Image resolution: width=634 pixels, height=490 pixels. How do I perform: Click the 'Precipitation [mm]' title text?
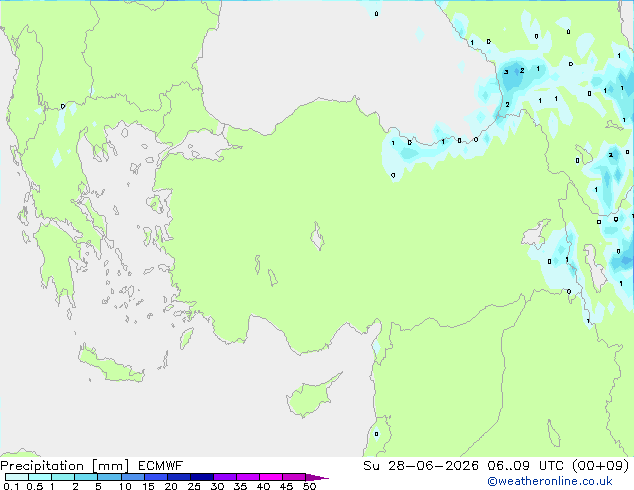tap(65, 466)
